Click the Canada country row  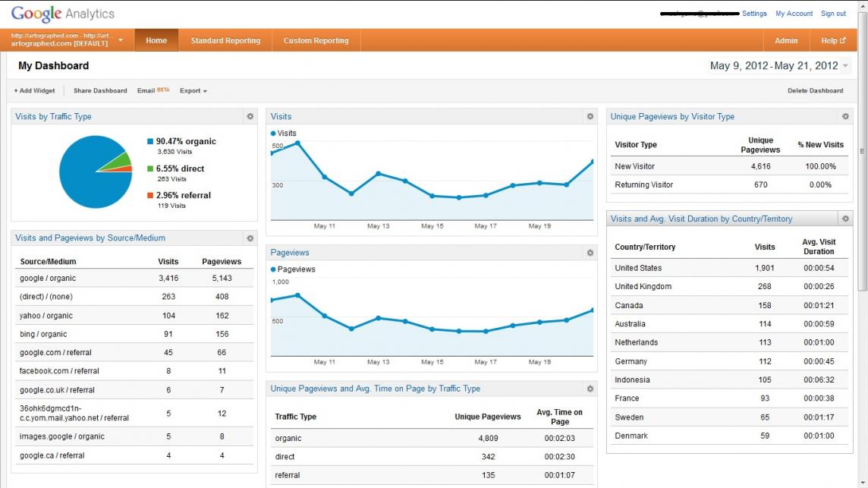point(730,305)
